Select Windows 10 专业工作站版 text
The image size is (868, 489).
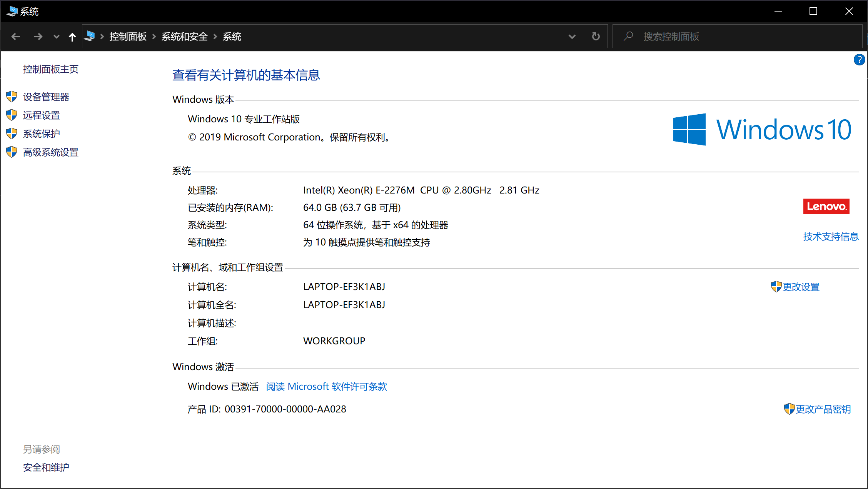click(244, 119)
